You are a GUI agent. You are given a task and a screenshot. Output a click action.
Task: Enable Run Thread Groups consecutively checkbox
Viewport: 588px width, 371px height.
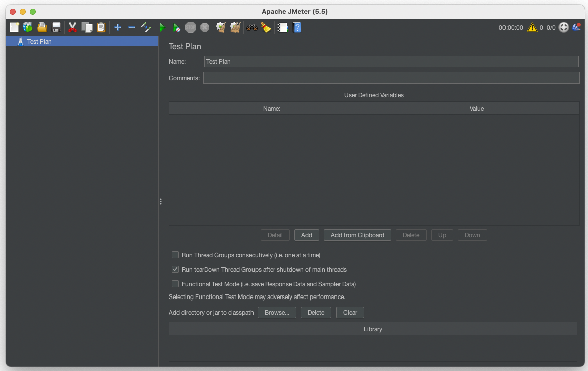[x=175, y=255]
